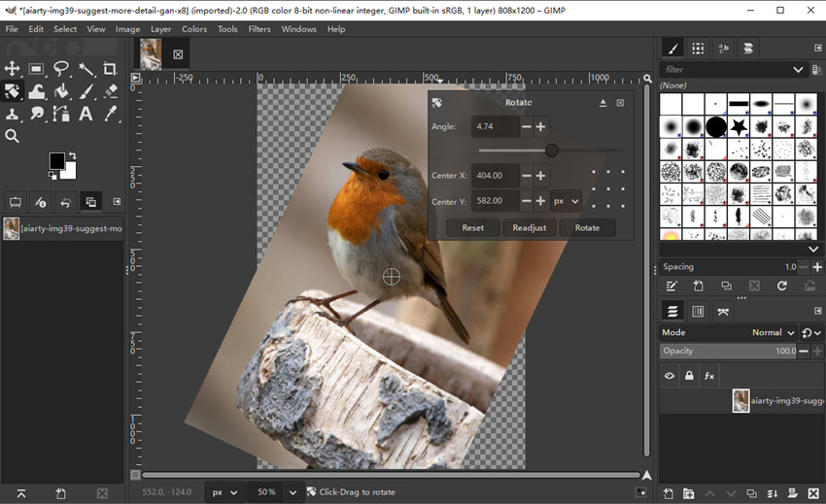The height and width of the screenshot is (504, 826).
Task: Click the Readjust button
Action: tap(530, 227)
